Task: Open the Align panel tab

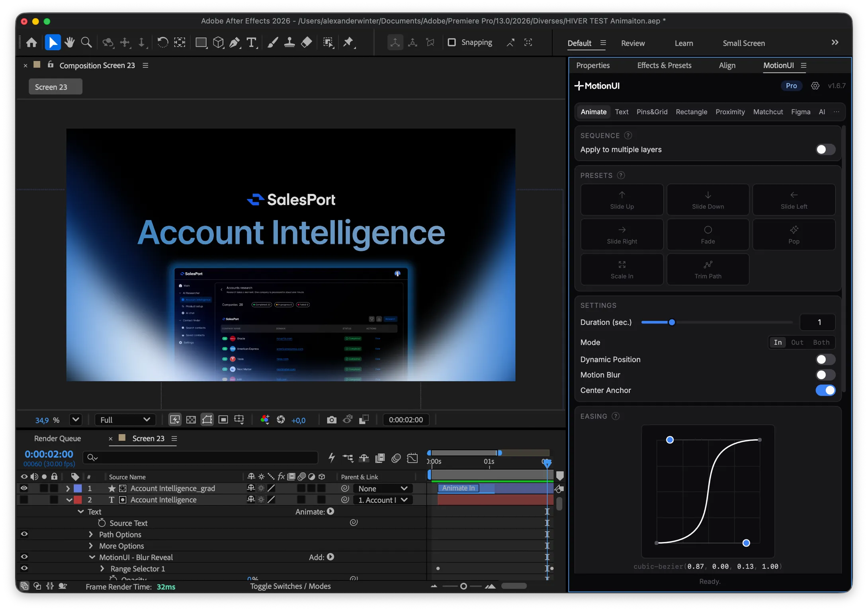Action: pyautogui.click(x=727, y=65)
